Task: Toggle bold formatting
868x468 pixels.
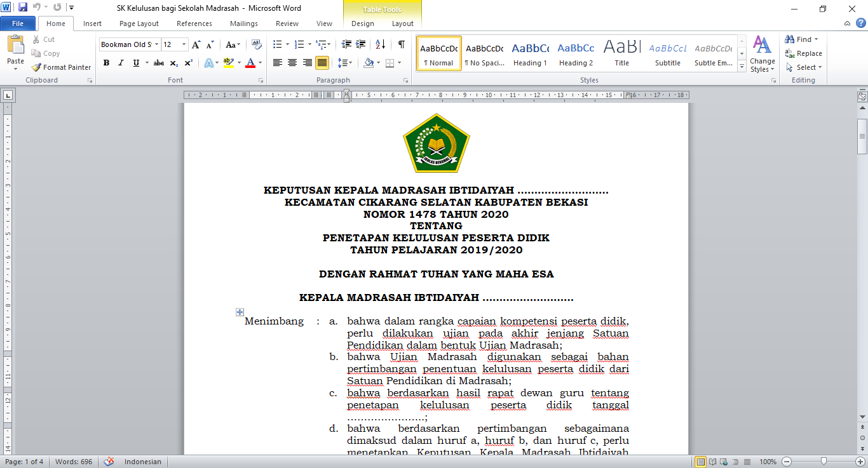Action: (106, 63)
